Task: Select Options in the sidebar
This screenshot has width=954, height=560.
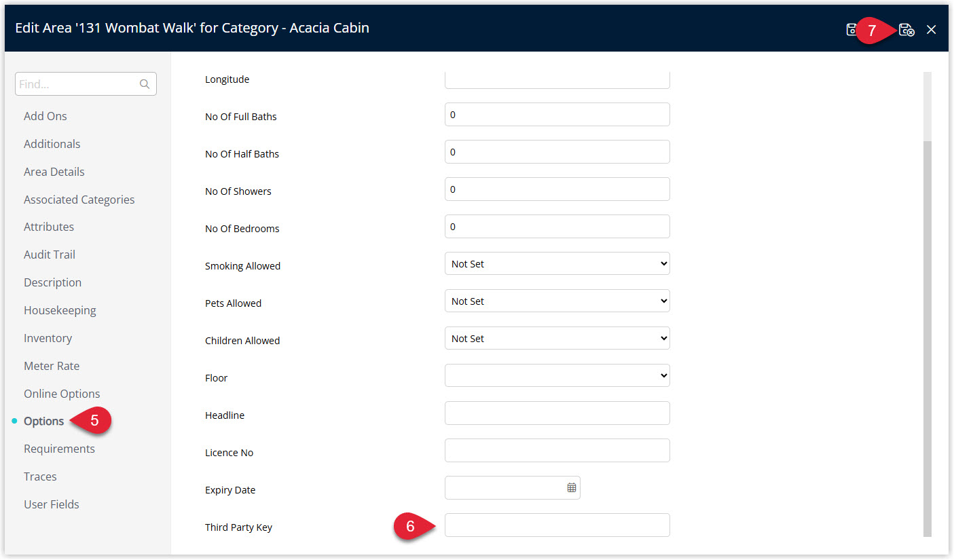Action: (44, 421)
